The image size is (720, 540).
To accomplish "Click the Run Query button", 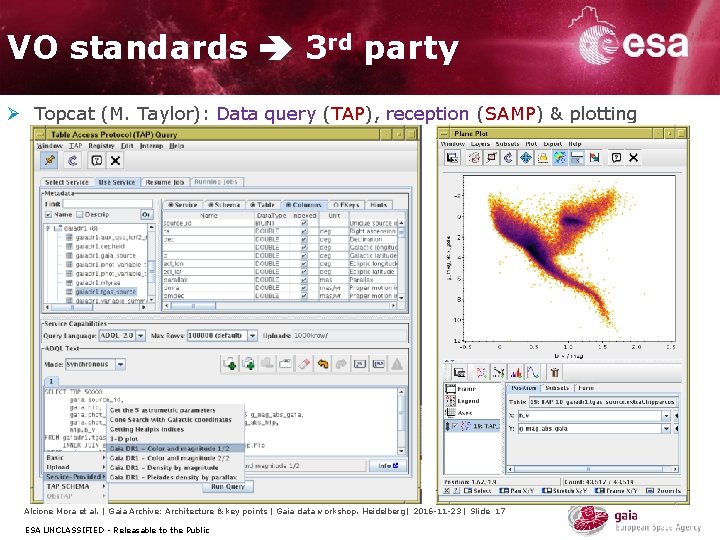I will [x=228, y=487].
